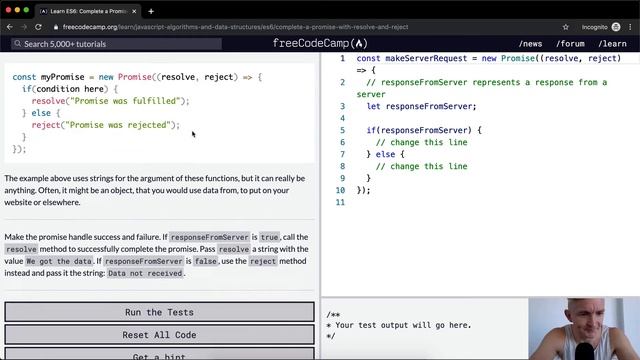Click first '// change this line' comment on line 6

click(x=421, y=142)
